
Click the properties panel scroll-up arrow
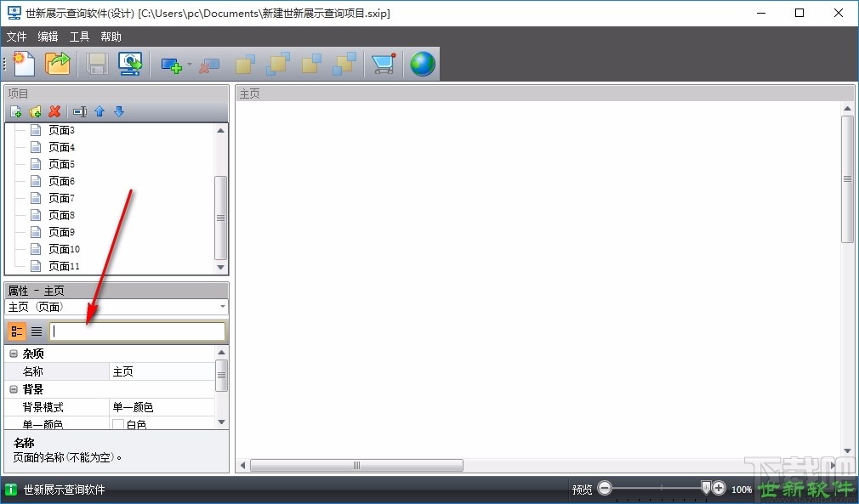(x=221, y=353)
